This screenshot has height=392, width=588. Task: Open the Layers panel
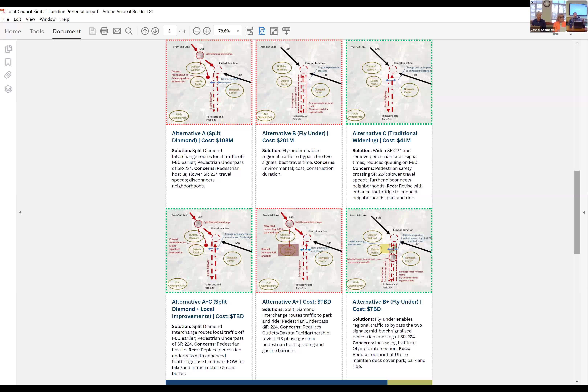coord(9,89)
